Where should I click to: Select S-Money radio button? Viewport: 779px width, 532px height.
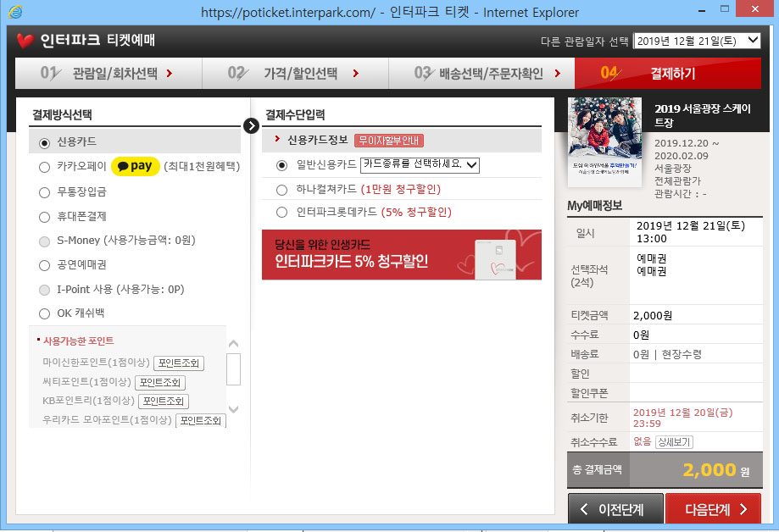point(44,241)
